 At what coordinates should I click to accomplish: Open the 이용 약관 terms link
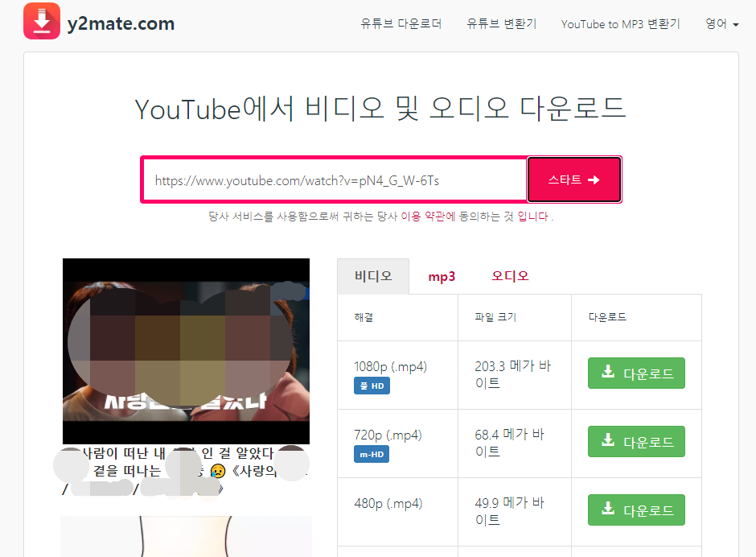428,217
